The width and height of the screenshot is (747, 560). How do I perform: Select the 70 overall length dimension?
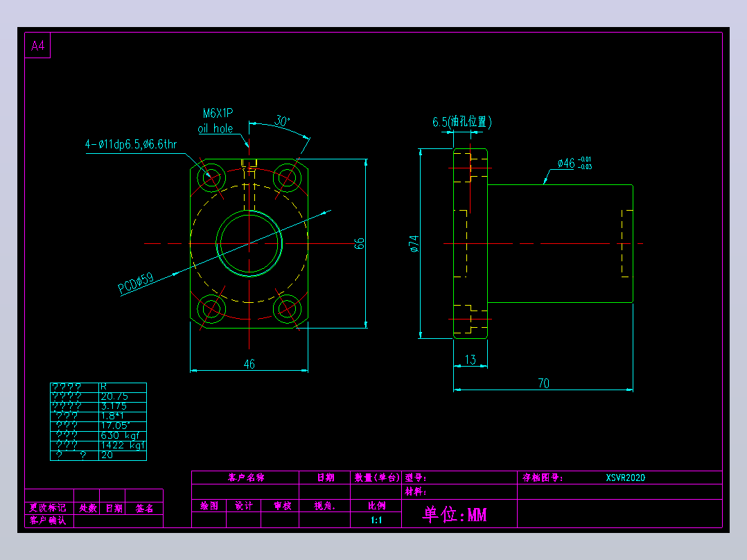pyautogui.click(x=543, y=383)
